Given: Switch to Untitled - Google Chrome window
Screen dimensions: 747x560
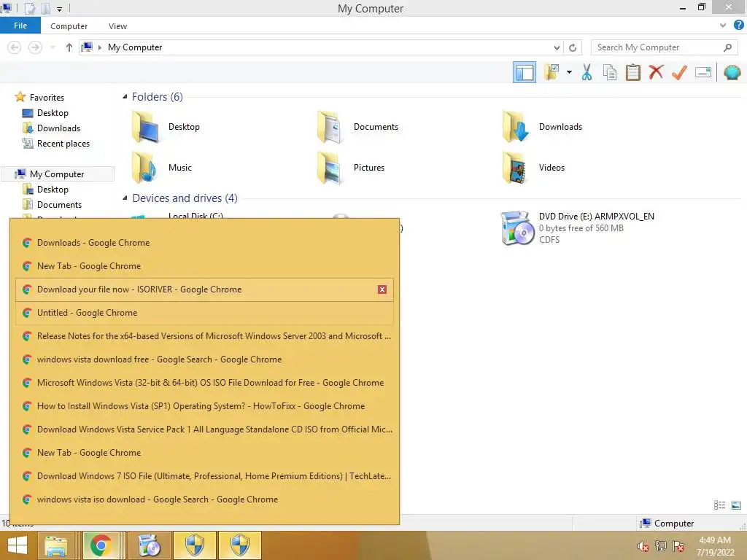Looking at the screenshot, I should tap(205, 313).
